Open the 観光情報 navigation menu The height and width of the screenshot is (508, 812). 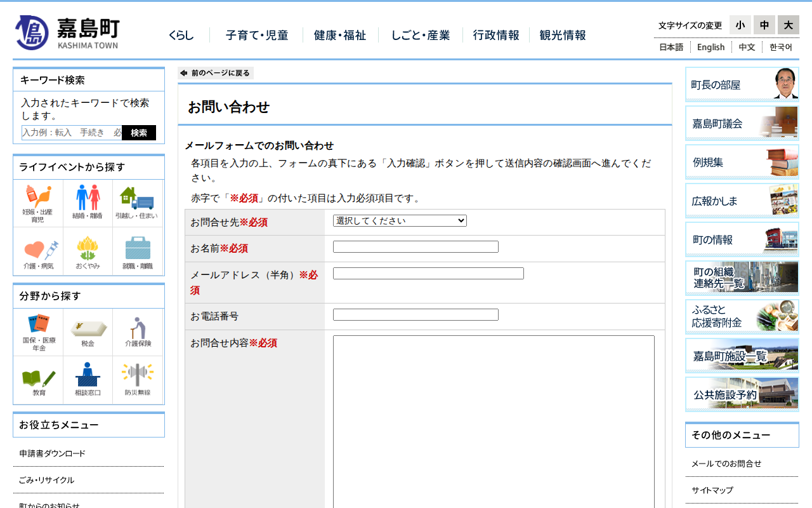click(563, 36)
